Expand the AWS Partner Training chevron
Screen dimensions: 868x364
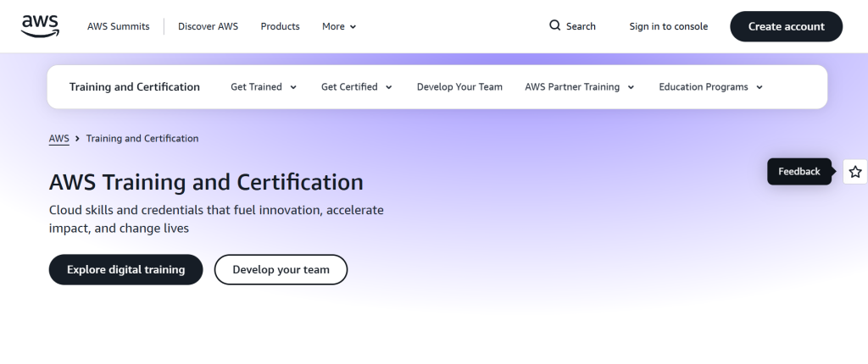(x=631, y=87)
